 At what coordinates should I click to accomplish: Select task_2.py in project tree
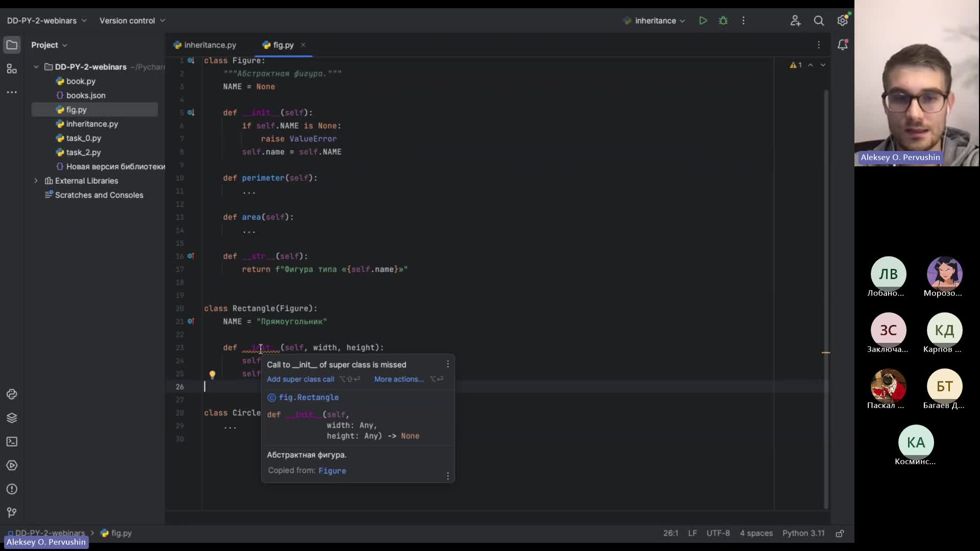pyautogui.click(x=84, y=153)
